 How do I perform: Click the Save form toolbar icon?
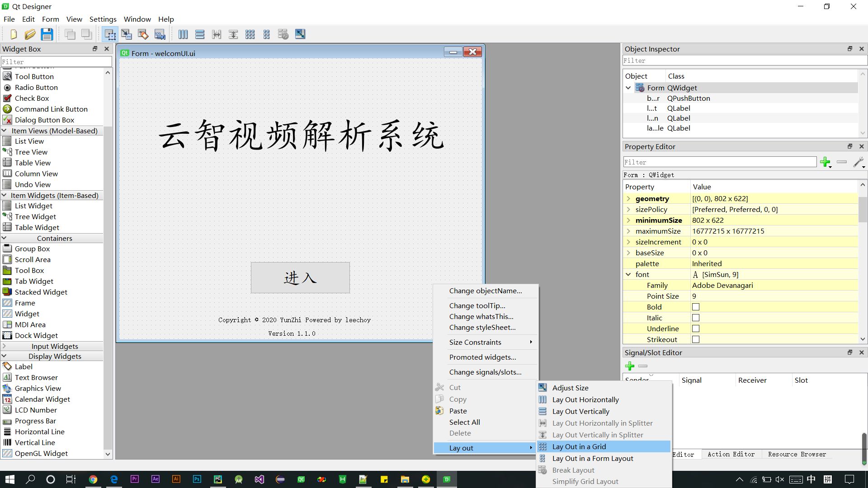pos(47,34)
